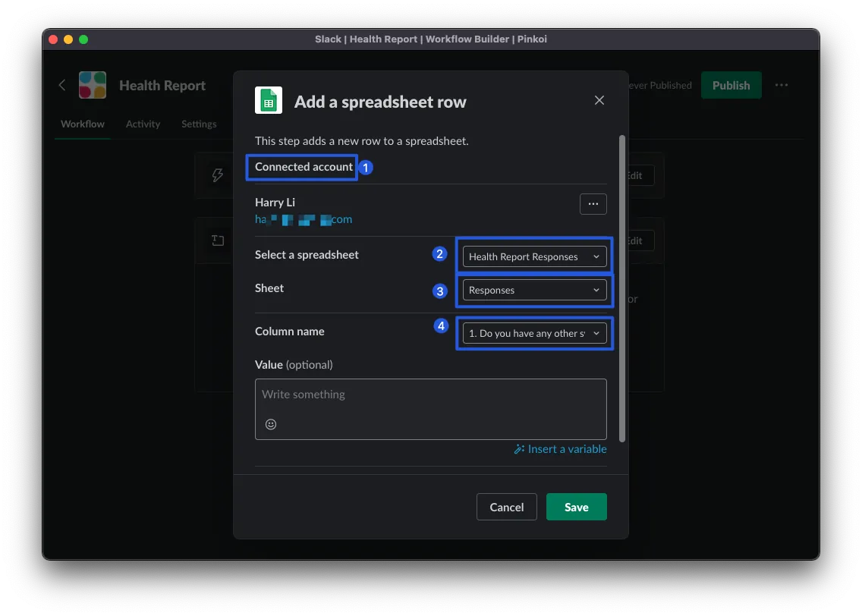Click the form step icon behind the dialog
The width and height of the screenshot is (862, 616).
(218, 240)
